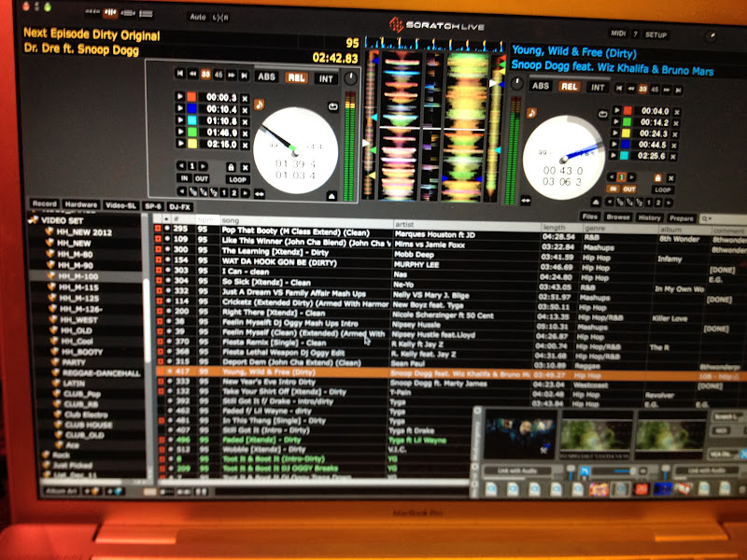The image size is (747, 560).
Task: Toggle key lock note icon on right deck
Action: click(531, 113)
